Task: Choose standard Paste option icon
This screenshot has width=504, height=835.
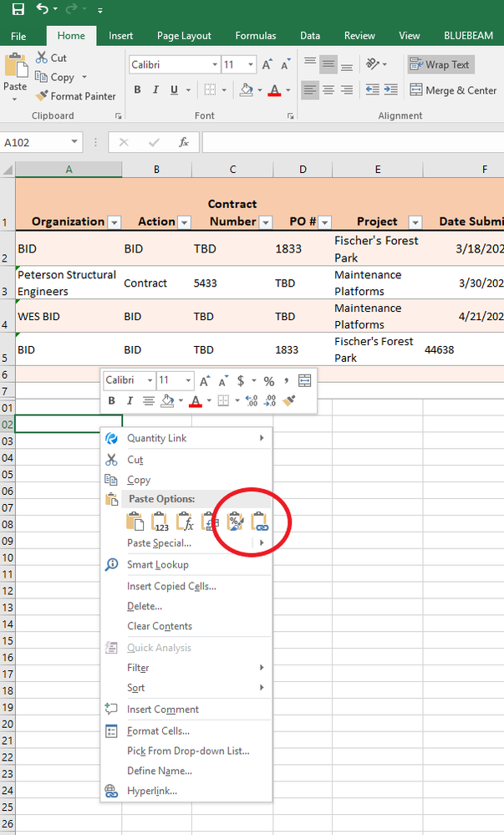Action: 135,522
